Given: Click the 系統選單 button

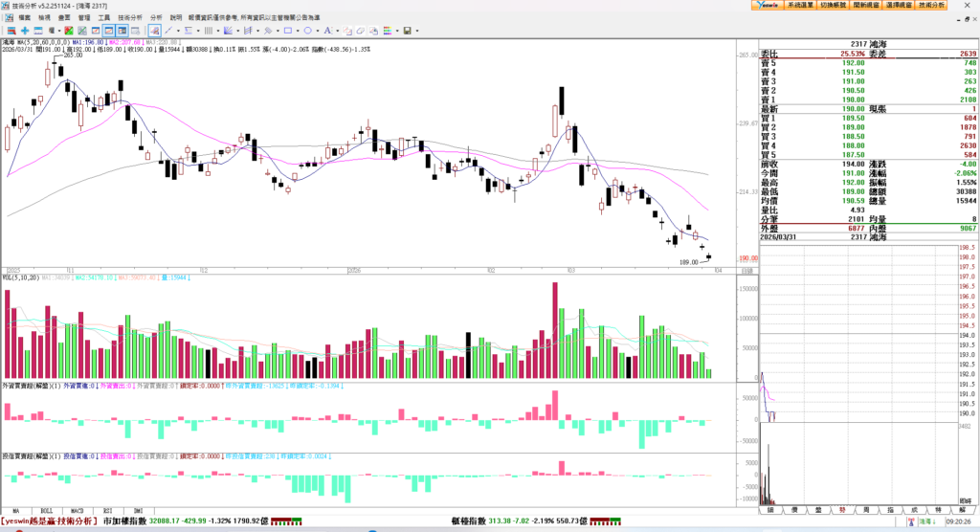Looking at the screenshot, I should pyautogui.click(x=799, y=5).
